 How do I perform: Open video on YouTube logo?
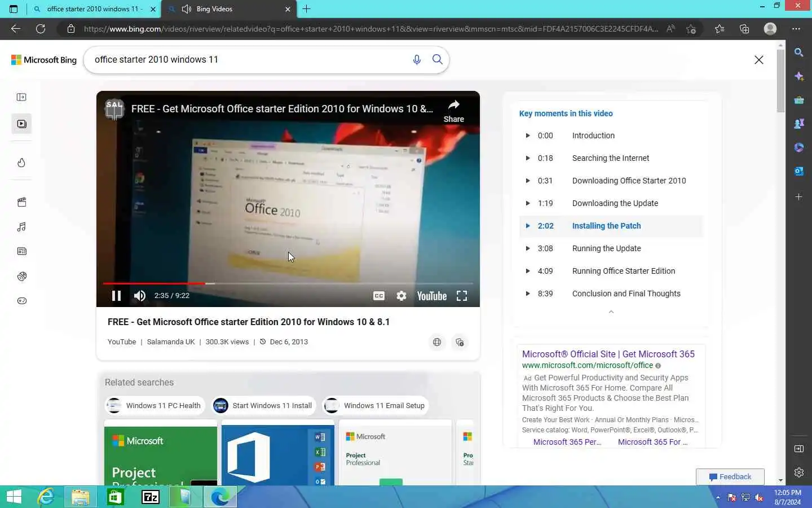click(x=431, y=296)
